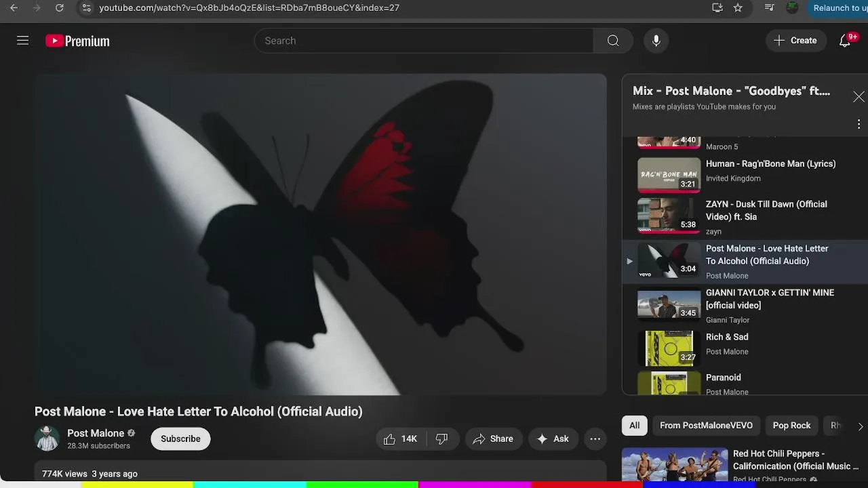This screenshot has width=868, height=488.
Task: Open browser media controls icon
Action: click(x=769, y=8)
